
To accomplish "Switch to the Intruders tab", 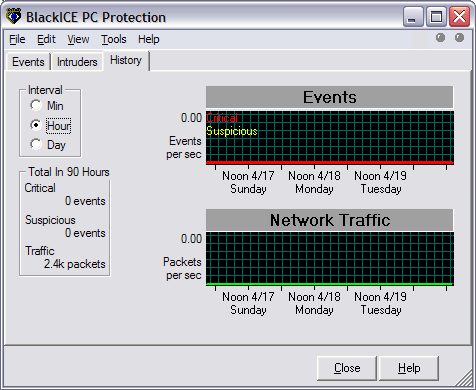I will point(77,62).
